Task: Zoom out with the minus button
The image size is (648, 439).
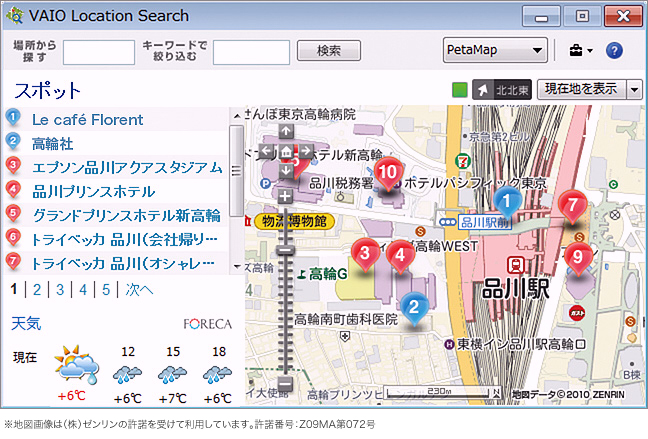Action: point(286,383)
